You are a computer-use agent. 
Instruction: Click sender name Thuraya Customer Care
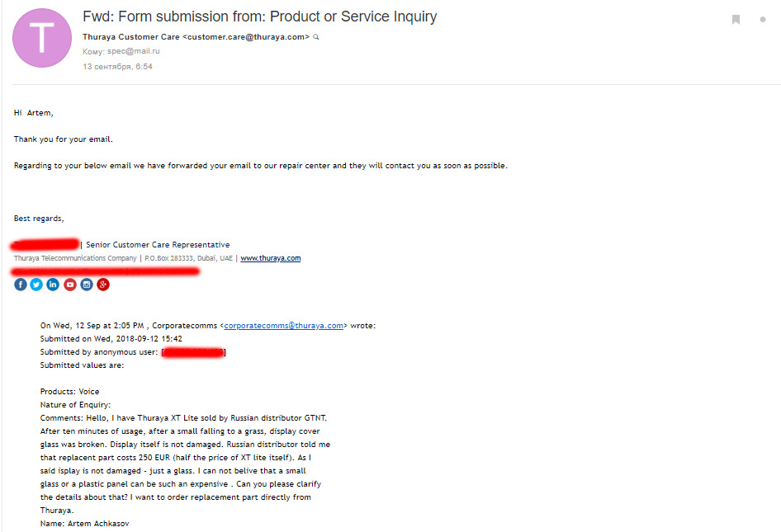pos(130,37)
